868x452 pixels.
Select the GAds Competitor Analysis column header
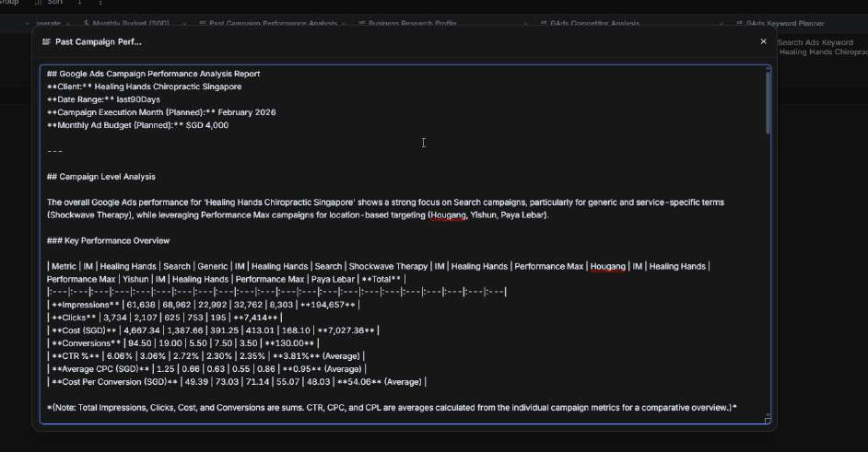click(x=594, y=24)
